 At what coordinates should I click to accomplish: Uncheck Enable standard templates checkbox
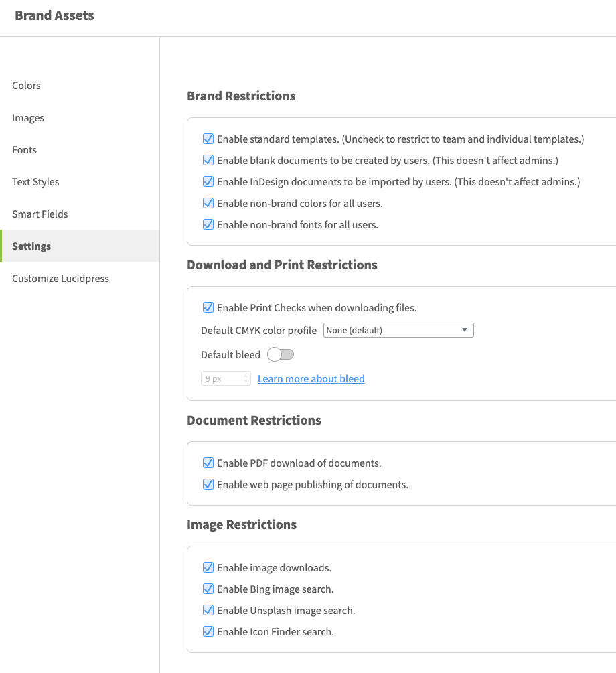coord(208,139)
